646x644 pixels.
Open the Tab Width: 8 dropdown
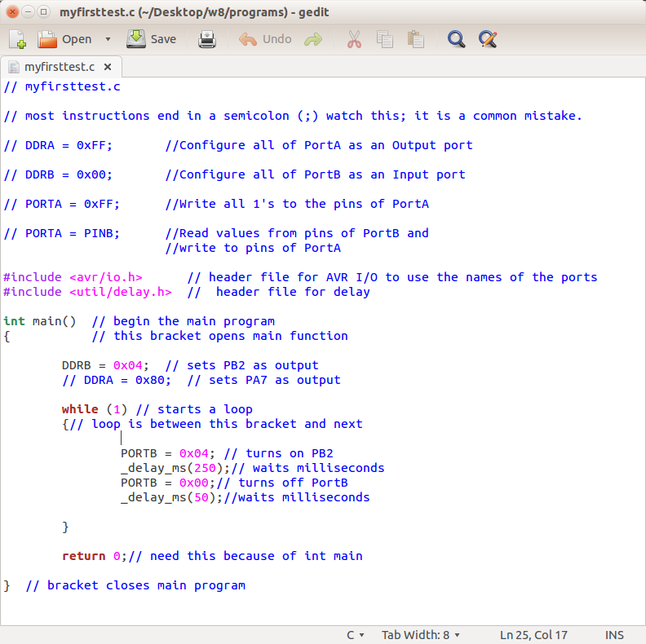coord(421,635)
